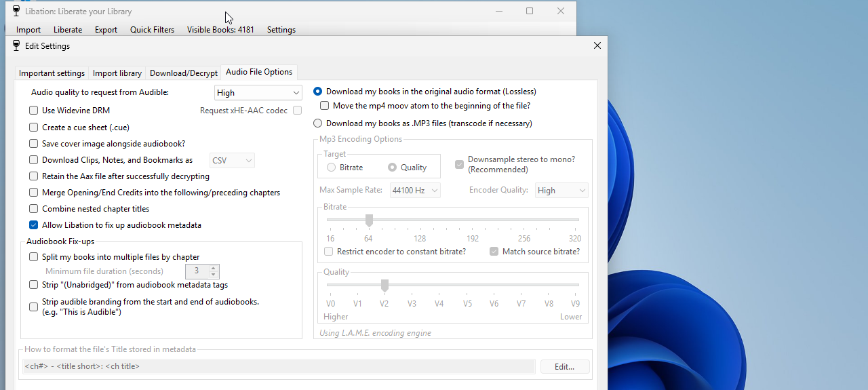The height and width of the screenshot is (390, 868).
Task: Click the 320 bitrate tick label
Action: click(x=575, y=239)
